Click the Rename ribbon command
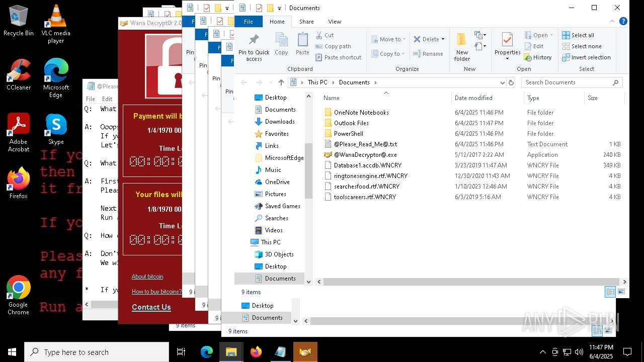The width and height of the screenshot is (644, 362). click(x=428, y=54)
